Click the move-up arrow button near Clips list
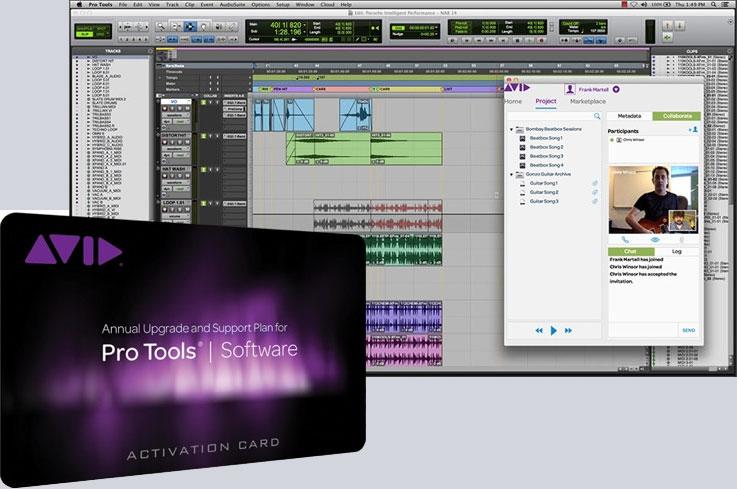The height and width of the screenshot is (489, 737). click(x=667, y=25)
